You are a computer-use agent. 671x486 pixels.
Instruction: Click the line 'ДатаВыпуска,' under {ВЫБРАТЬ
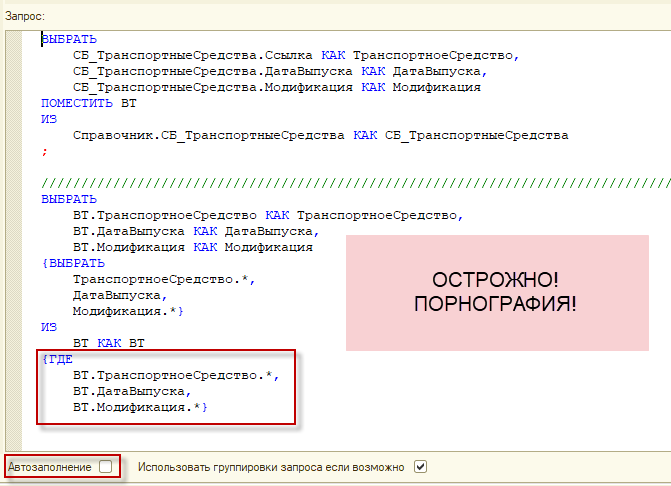120,295
